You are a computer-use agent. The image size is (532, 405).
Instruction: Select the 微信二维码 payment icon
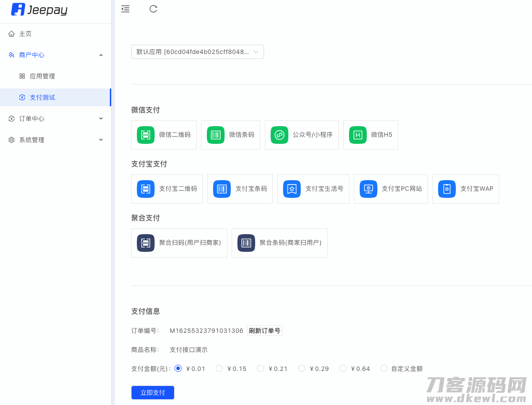pyautogui.click(x=146, y=135)
